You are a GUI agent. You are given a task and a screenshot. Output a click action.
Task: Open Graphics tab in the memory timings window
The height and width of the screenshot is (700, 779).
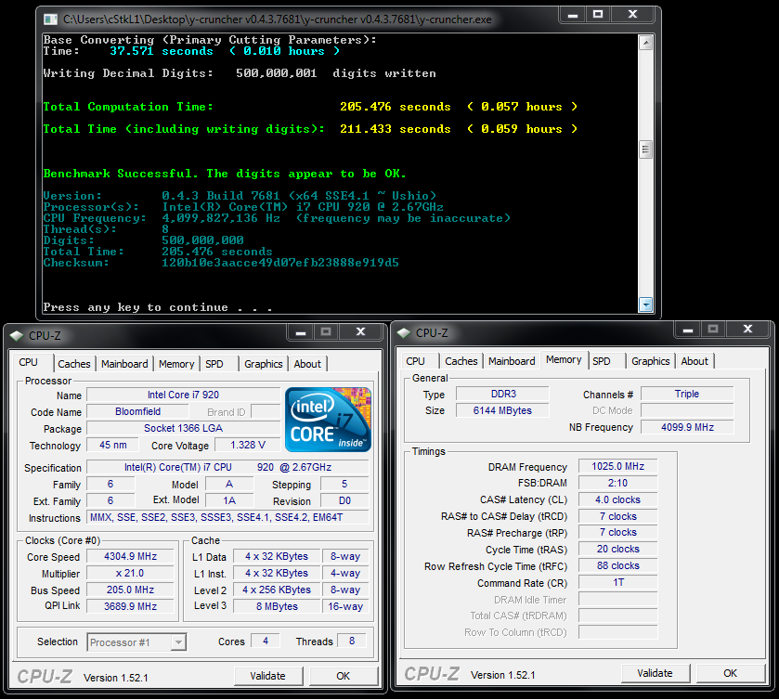pyautogui.click(x=650, y=361)
